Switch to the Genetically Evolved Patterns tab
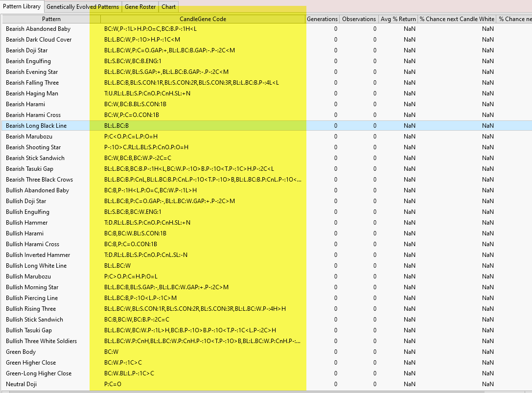 82,7
